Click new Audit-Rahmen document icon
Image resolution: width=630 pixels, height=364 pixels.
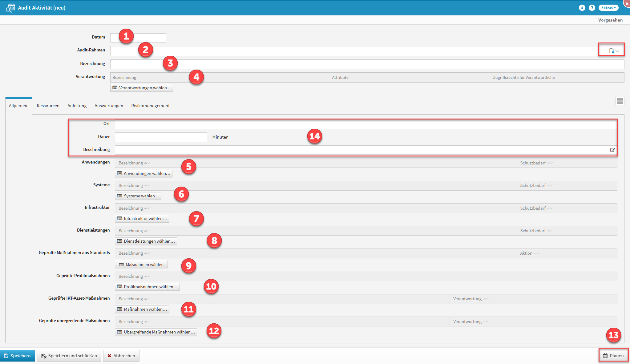click(612, 51)
